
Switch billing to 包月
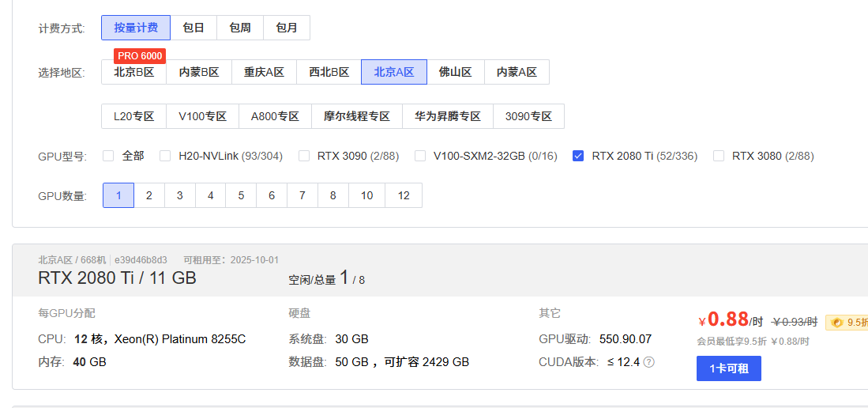coord(287,28)
